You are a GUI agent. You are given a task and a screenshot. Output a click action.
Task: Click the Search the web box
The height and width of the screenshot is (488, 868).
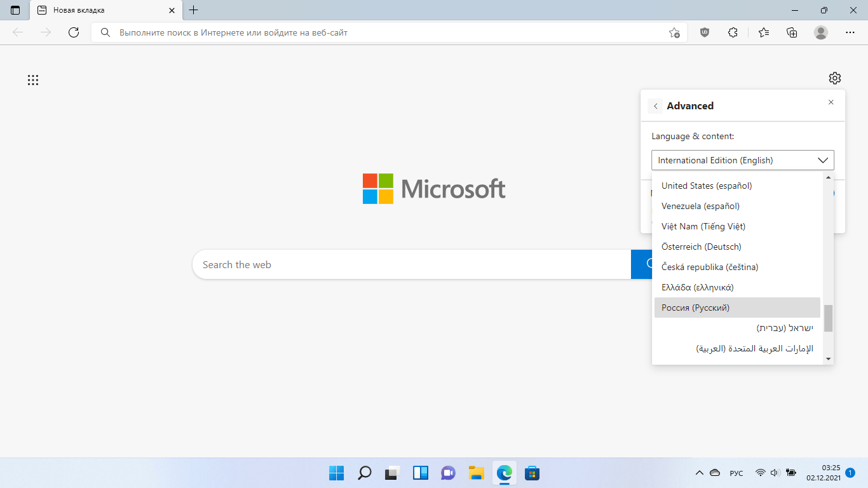coord(411,264)
